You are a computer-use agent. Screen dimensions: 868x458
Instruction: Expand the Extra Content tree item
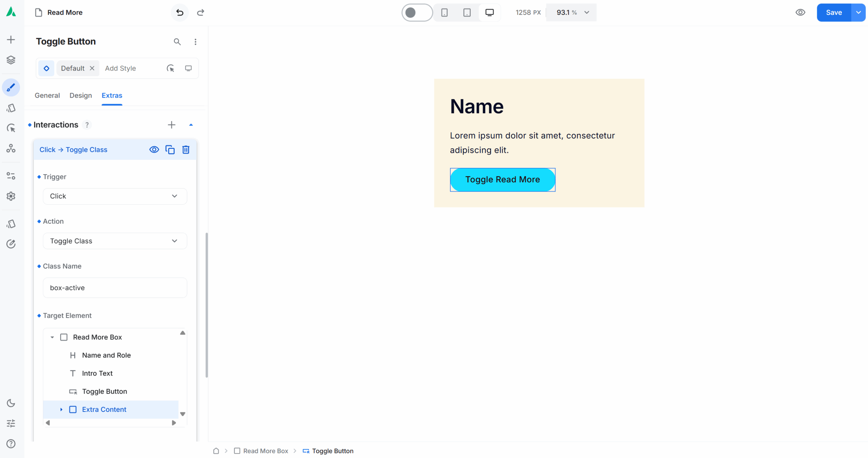61,410
